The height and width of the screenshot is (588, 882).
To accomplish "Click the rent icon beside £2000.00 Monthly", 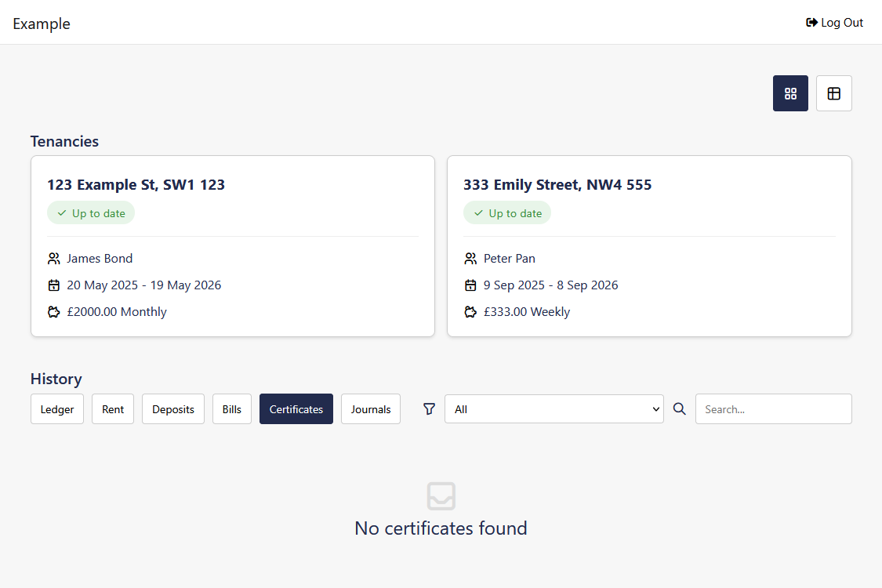I will (53, 311).
